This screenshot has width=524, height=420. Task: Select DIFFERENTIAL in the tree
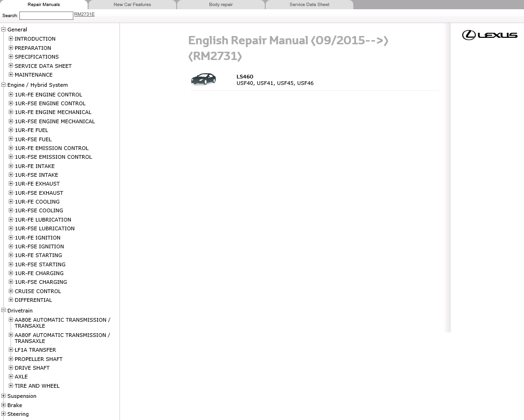[x=33, y=300]
